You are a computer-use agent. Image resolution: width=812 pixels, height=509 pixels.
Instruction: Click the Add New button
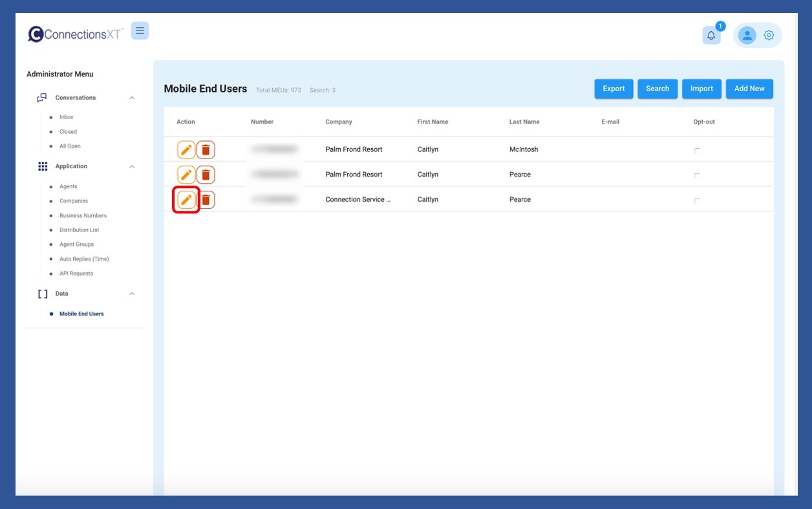pos(749,89)
